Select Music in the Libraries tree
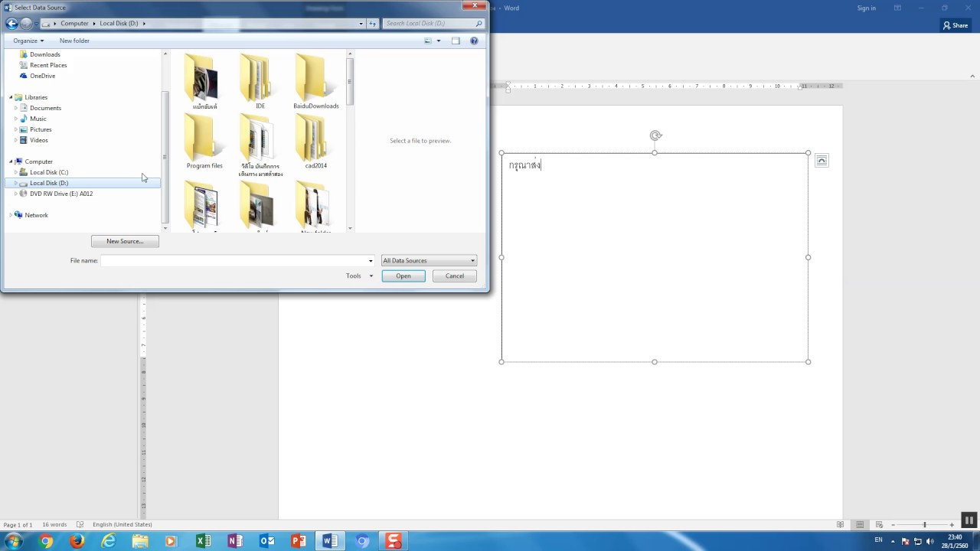This screenshot has width=980, height=551. [x=38, y=119]
